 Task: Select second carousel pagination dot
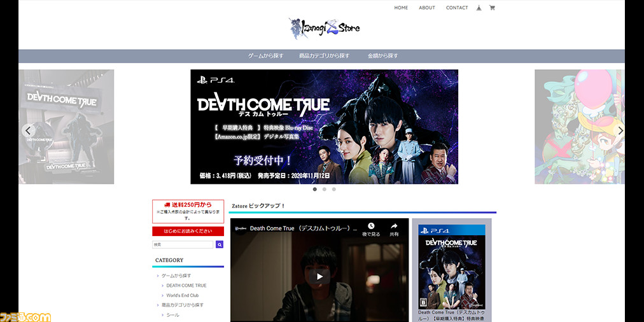(x=325, y=190)
